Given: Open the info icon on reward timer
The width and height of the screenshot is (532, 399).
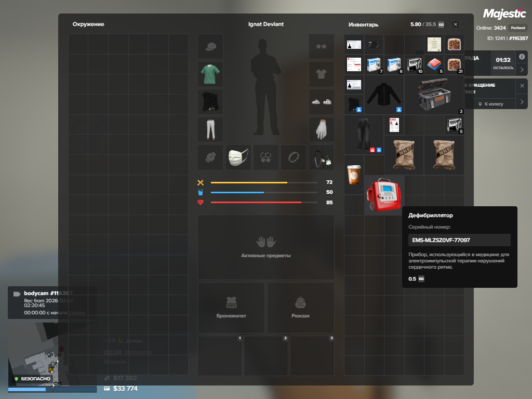Looking at the screenshot, I should pyautogui.click(x=522, y=57).
